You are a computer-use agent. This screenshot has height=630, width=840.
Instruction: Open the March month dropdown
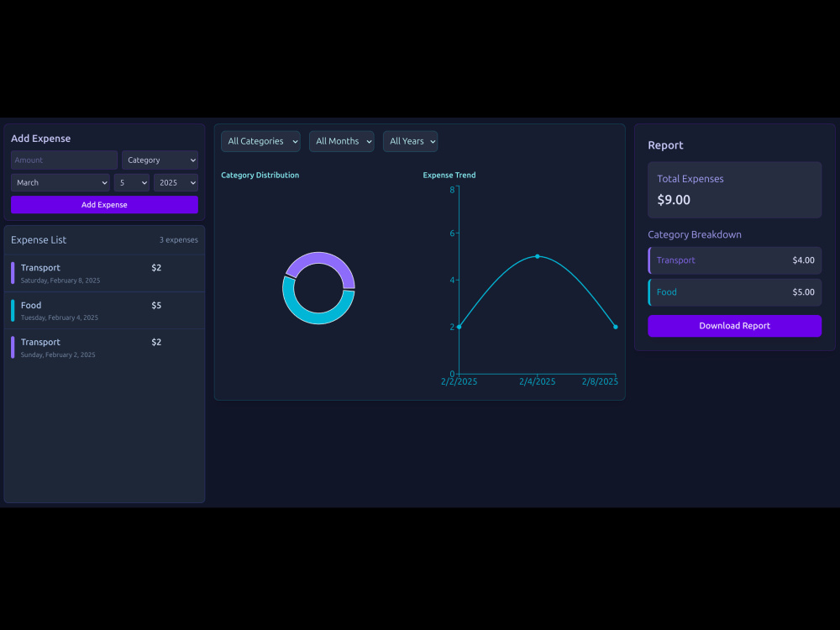click(x=60, y=182)
